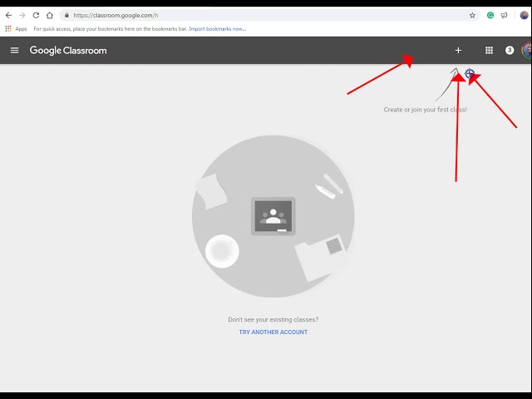Go to browser home page
Image resolution: width=532 pixels, height=399 pixels.
coord(50,15)
